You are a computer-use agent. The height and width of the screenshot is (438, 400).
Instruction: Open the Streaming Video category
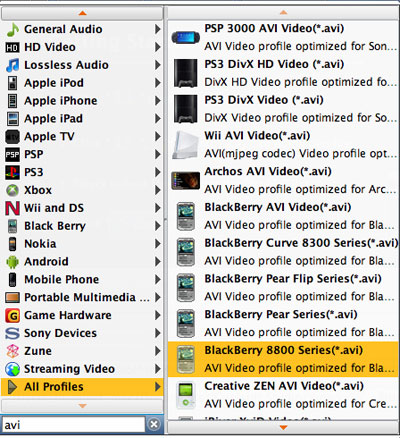pyautogui.click(x=82, y=369)
